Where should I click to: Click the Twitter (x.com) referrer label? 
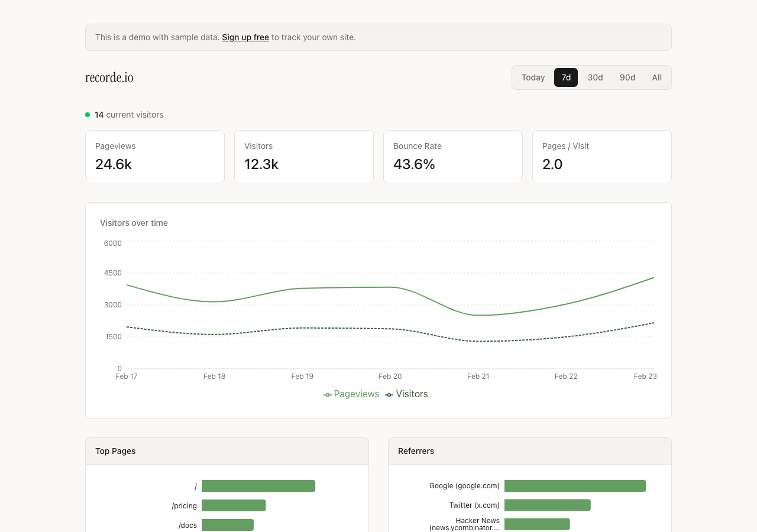pos(474,505)
